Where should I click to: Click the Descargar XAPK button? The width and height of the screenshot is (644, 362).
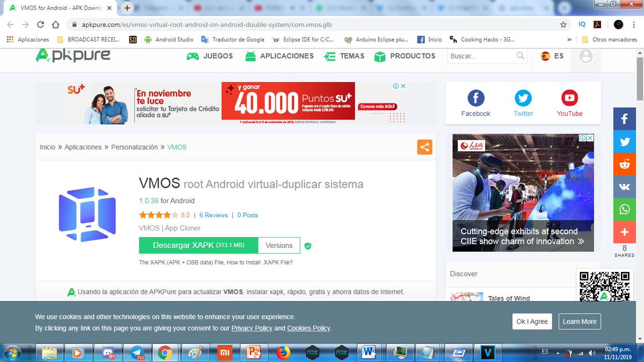pyautogui.click(x=198, y=245)
